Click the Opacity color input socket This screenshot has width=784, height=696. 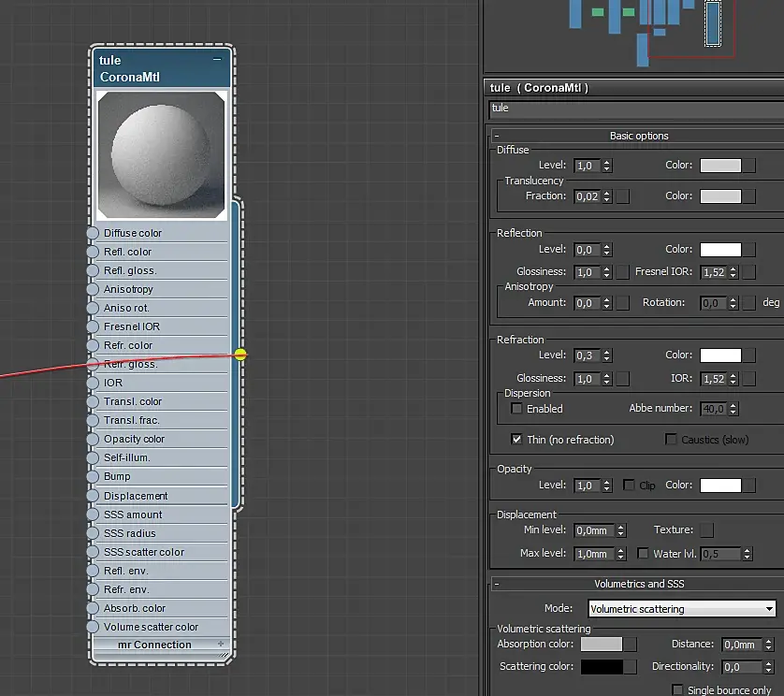[93, 439]
